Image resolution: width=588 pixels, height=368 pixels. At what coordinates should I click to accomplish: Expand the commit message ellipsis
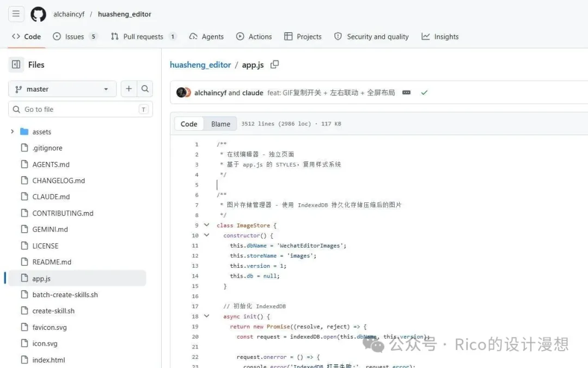click(x=407, y=92)
